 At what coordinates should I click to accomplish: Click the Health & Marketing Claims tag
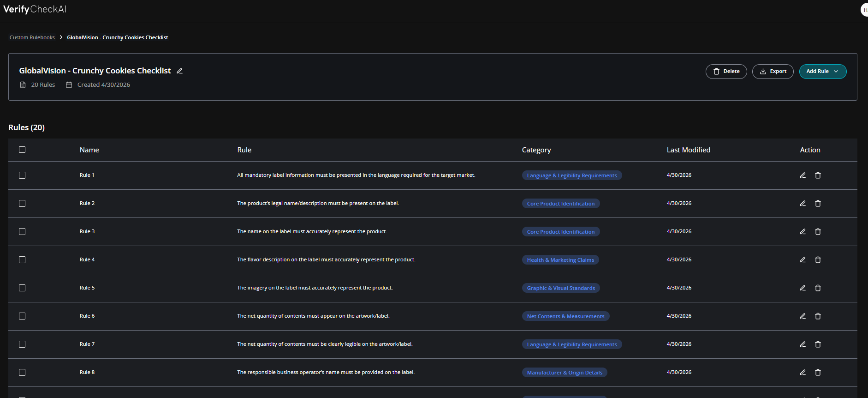[x=560, y=260]
